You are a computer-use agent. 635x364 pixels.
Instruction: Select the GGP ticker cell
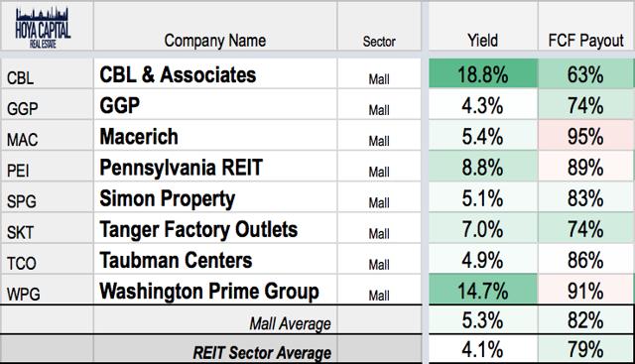(x=47, y=105)
